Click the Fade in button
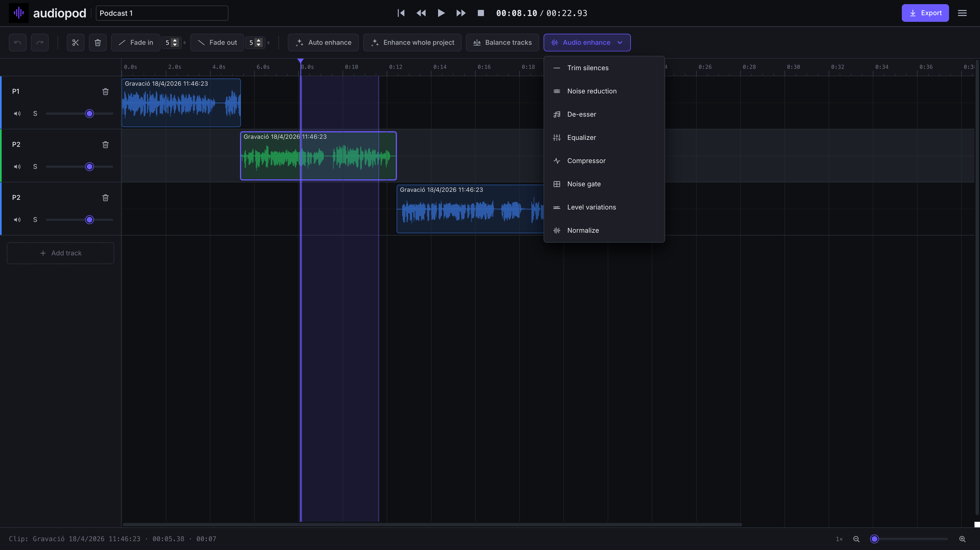The image size is (980, 550). point(135,42)
